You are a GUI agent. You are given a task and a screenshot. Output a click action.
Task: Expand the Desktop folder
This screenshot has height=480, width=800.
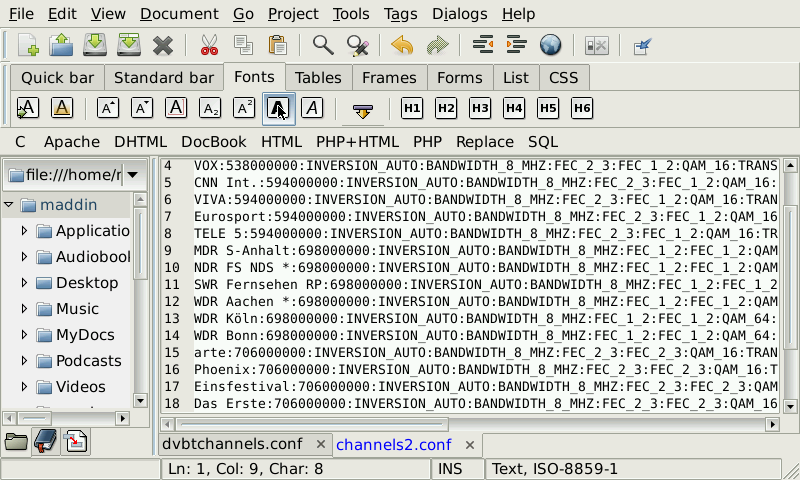23,283
